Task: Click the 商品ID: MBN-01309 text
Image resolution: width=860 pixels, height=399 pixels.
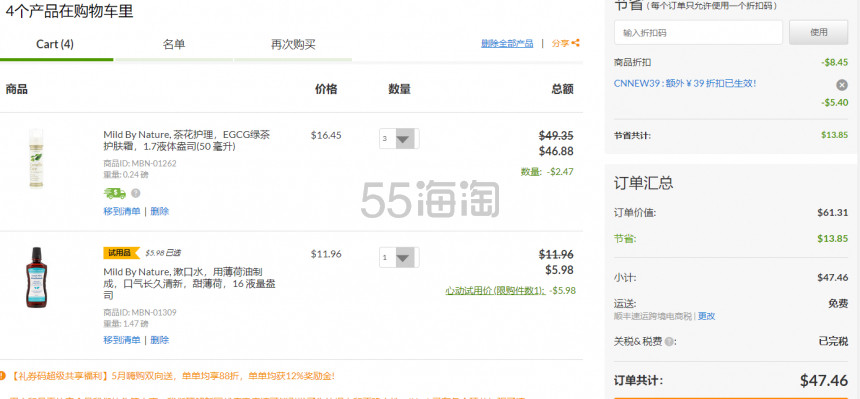Action: 140,312
